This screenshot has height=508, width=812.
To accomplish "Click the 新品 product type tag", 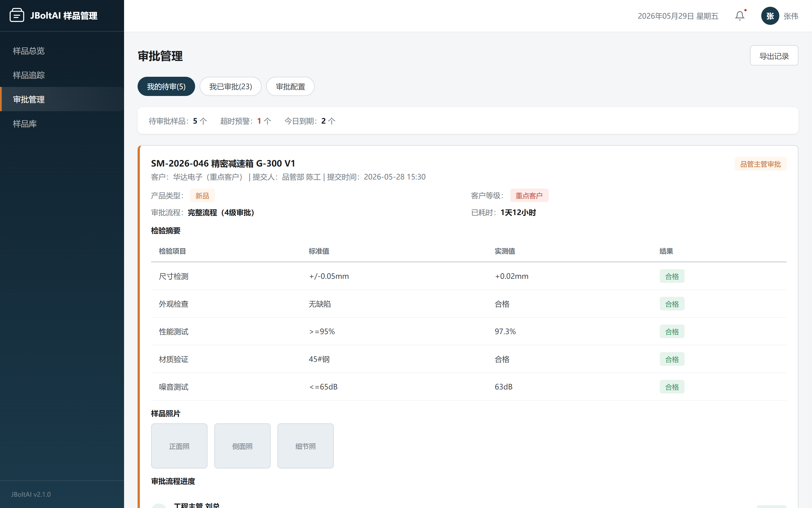I will (x=202, y=196).
